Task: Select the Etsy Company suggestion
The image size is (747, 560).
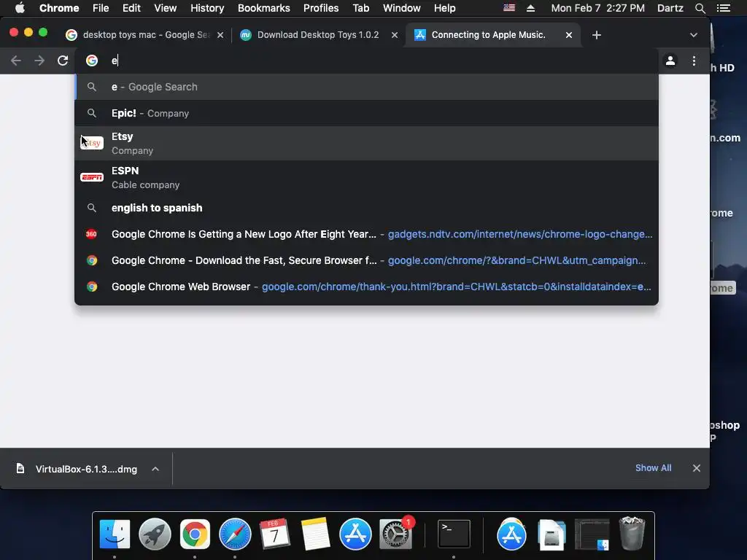Action: [x=366, y=144]
